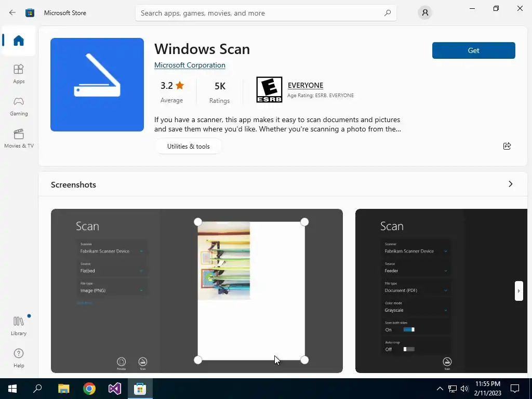Open Microsoft Corporation publisher link
Screen dimensions: 532x399
pos(190,65)
